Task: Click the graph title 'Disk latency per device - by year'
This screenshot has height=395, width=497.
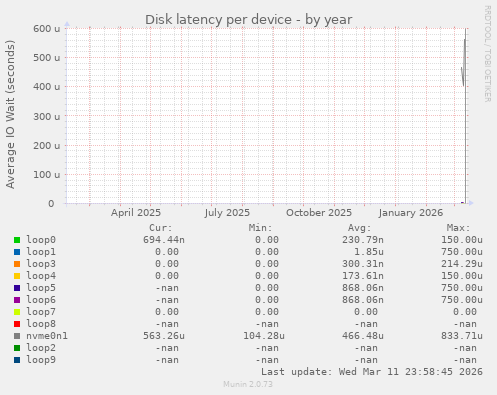Action: [248, 20]
